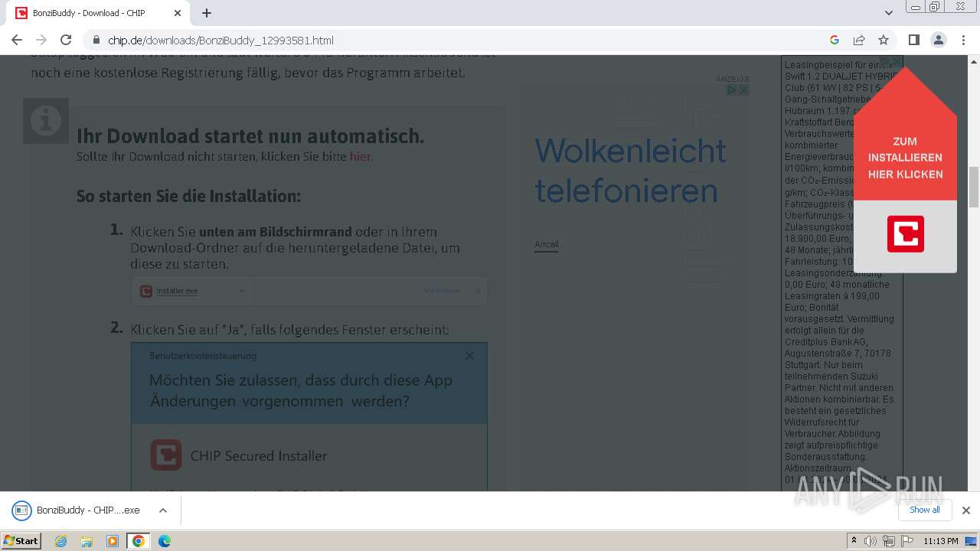Open the browser side panel
This screenshot has height=551, width=980.
[x=914, y=40]
